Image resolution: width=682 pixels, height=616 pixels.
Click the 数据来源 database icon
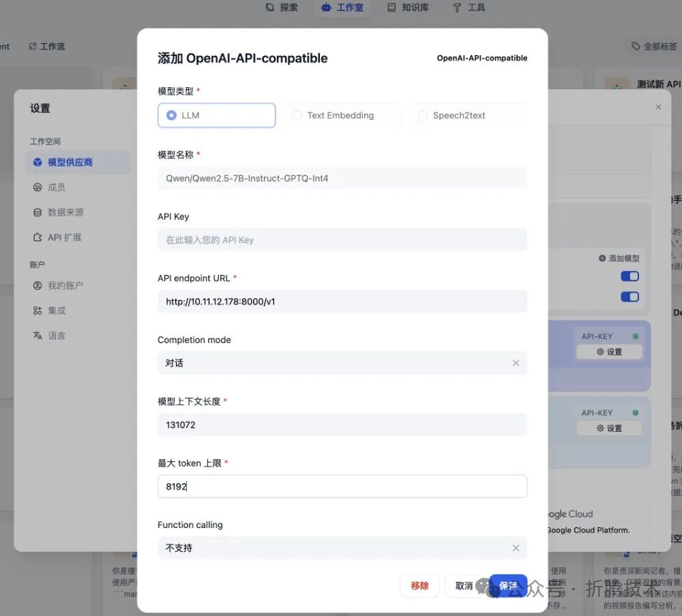coord(38,212)
